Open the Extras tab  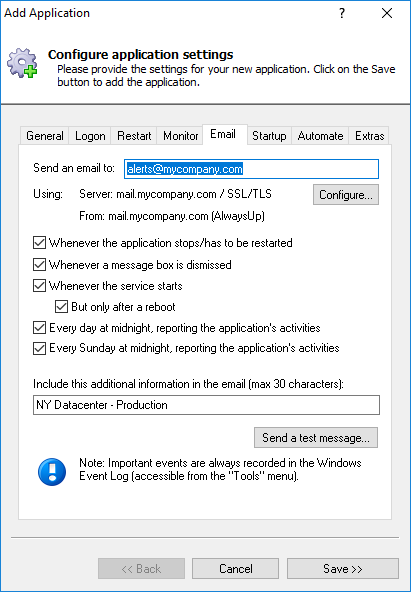(x=369, y=136)
